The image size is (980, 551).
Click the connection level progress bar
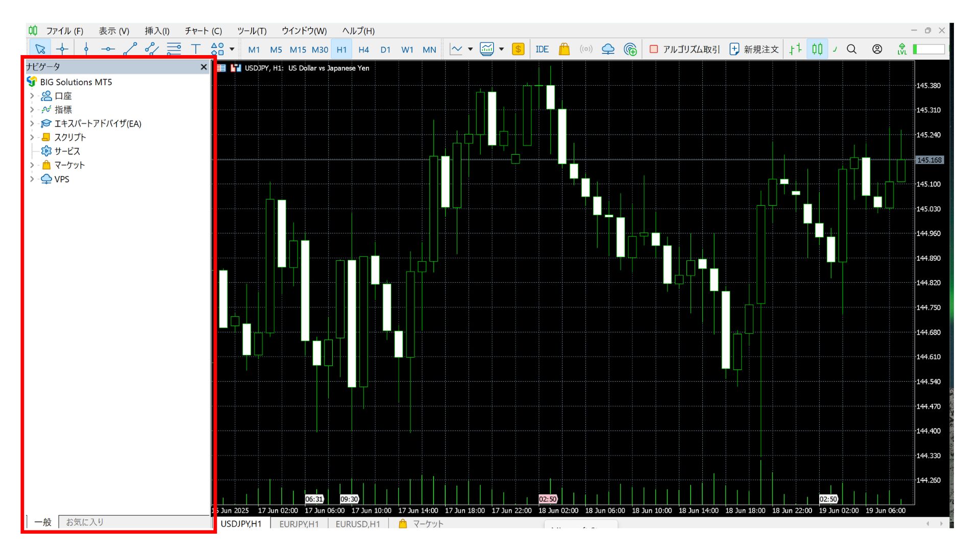pos(929,49)
